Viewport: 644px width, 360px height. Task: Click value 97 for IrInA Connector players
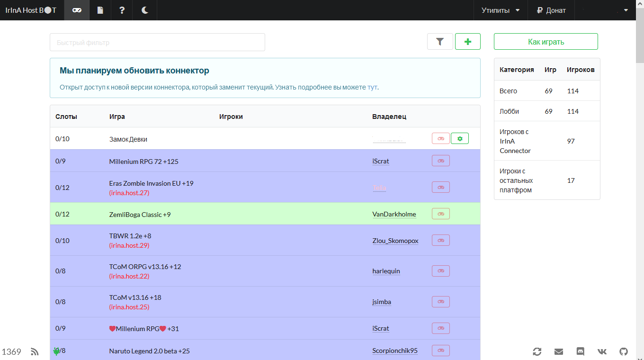(x=571, y=141)
